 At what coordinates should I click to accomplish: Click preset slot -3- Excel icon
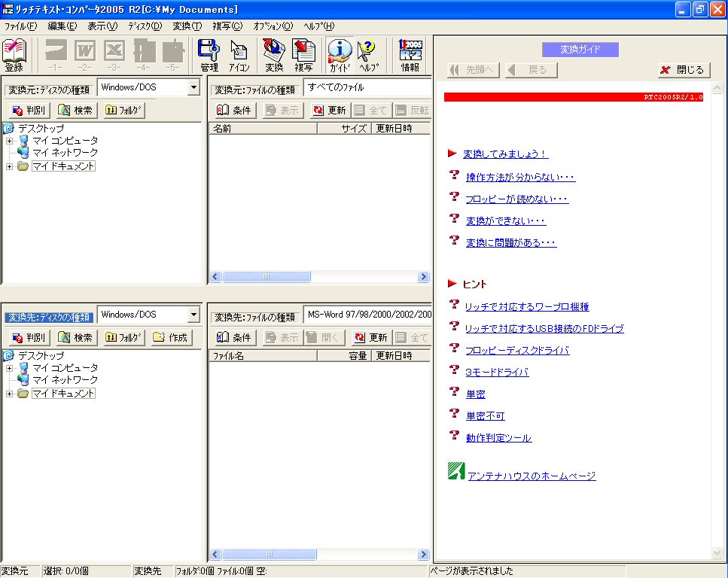coord(114,55)
